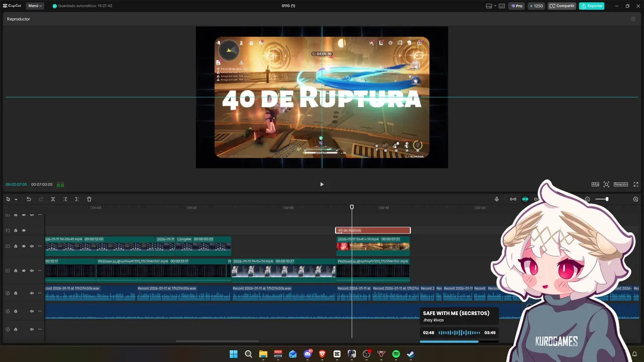
Task: Select the pointer selection tool
Action: point(8,199)
